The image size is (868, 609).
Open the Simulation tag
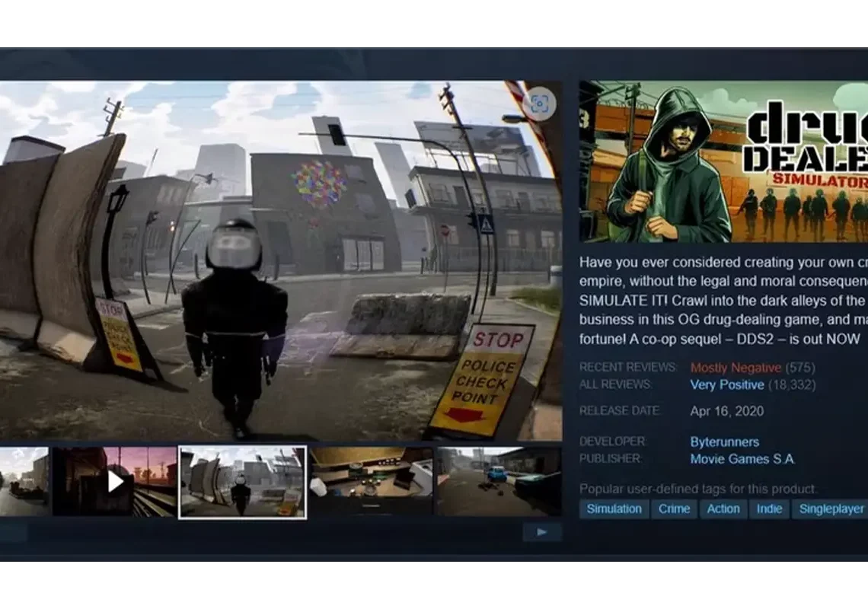tap(614, 509)
